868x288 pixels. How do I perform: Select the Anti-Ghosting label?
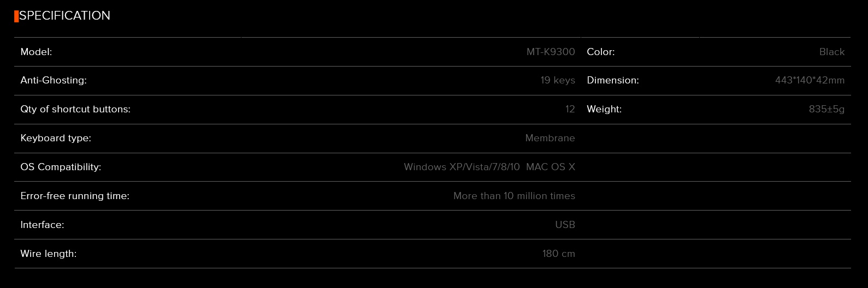click(x=54, y=80)
